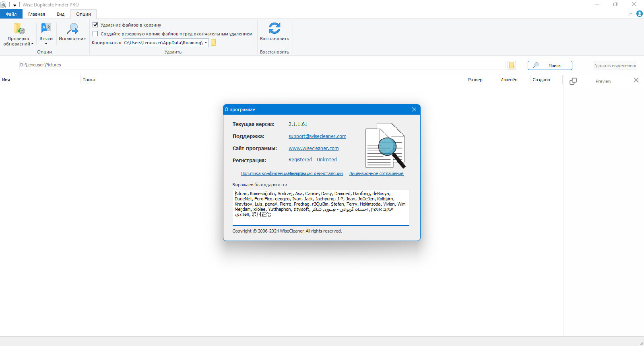Open the support@wisecleaner.com link
Viewport: 644px width, 346px height.
pyautogui.click(x=317, y=136)
